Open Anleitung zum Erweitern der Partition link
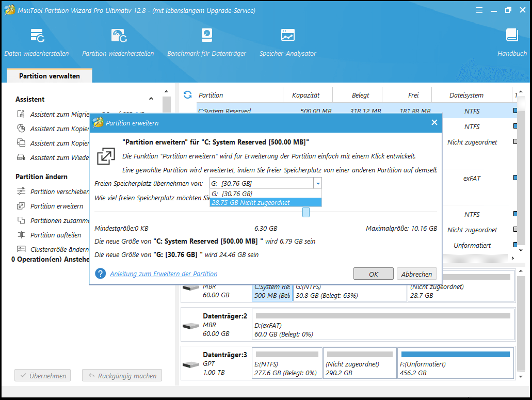This screenshot has height=400, width=532. pos(164,274)
